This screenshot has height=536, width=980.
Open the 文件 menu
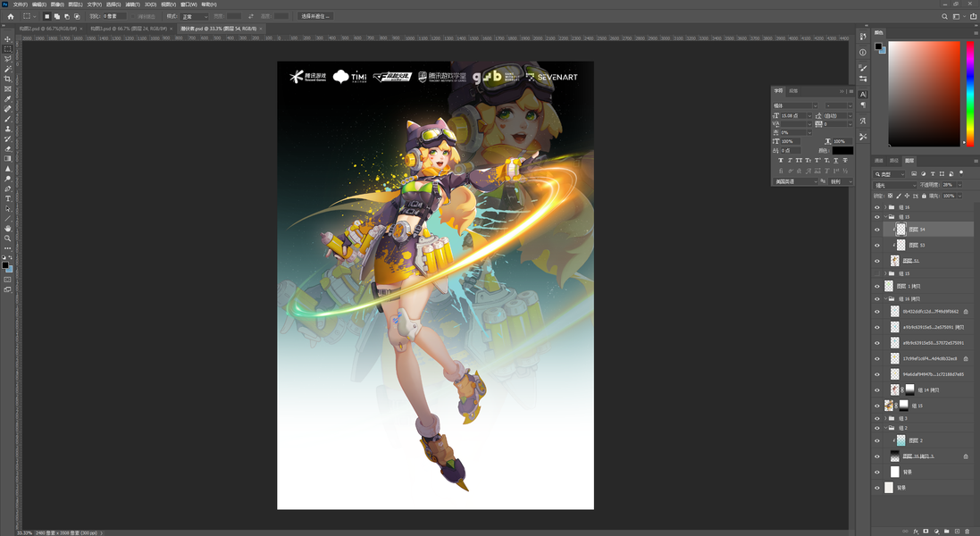coord(20,4)
